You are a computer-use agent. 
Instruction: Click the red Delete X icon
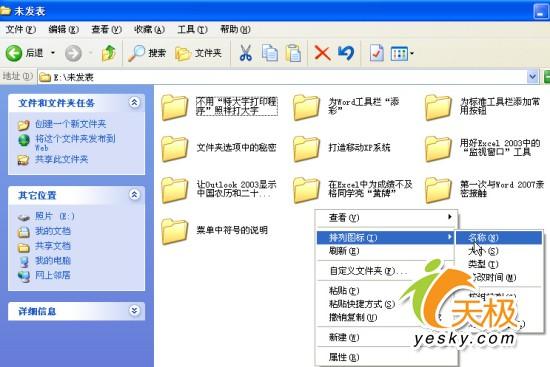point(322,54)
